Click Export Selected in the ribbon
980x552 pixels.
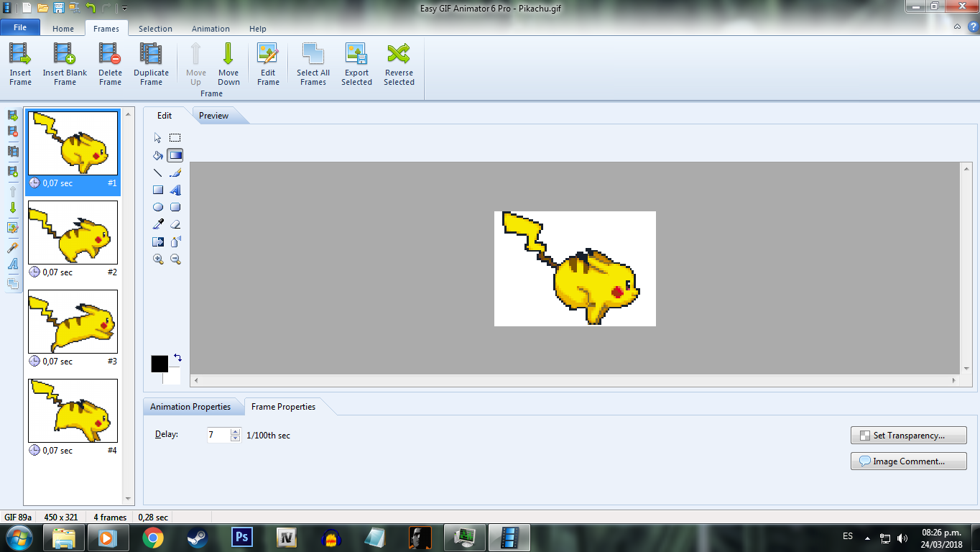pos(356,65)
